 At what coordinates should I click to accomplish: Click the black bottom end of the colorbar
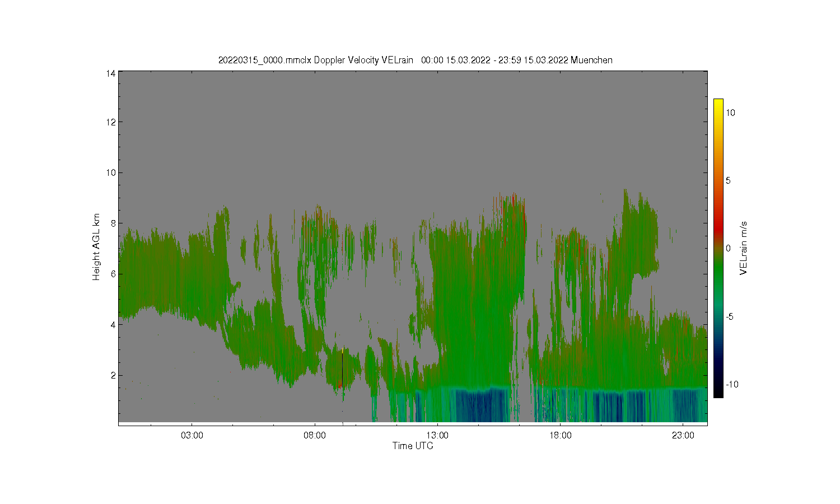click(x=718, y=392)
